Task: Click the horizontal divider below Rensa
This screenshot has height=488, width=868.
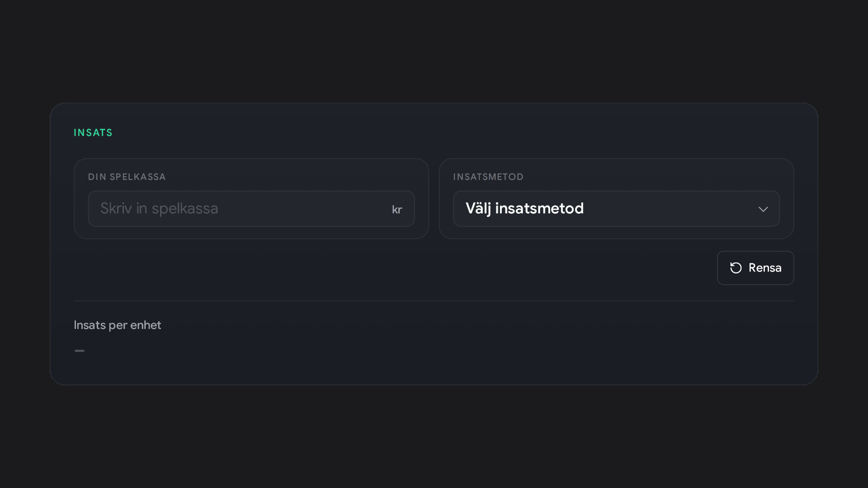Action: (434, 301)
